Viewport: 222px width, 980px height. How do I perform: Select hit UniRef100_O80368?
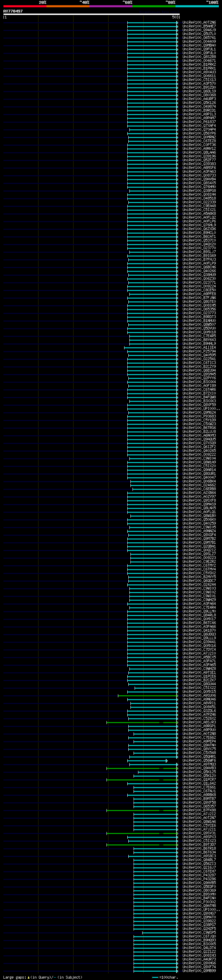coord(199,95)
